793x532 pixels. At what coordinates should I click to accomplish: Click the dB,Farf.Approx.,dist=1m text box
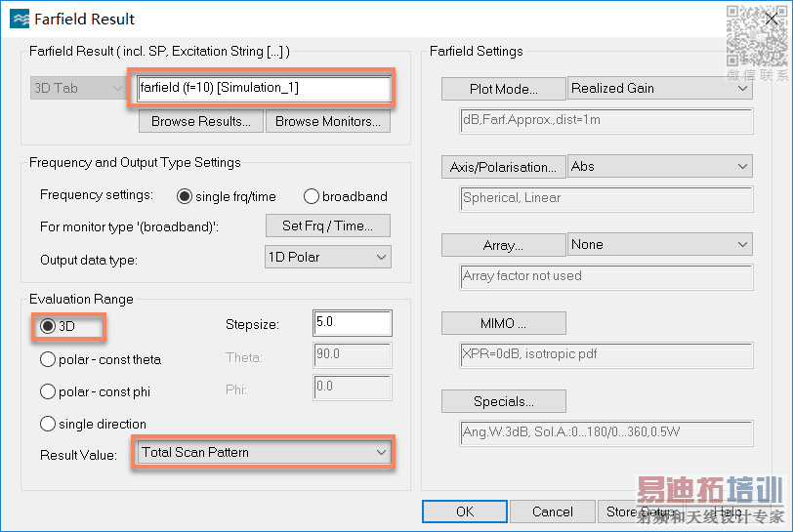605,120
